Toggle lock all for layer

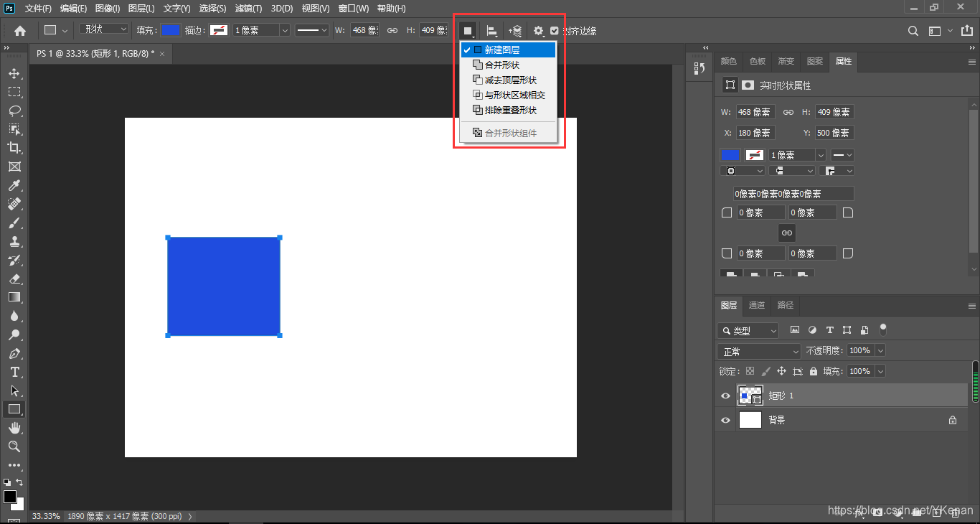[x=813, y=371]
